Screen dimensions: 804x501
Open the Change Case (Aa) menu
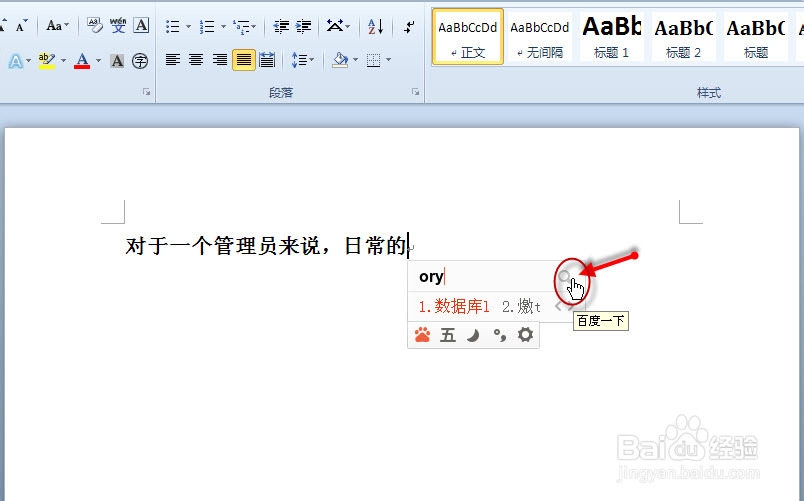[57, 26]
